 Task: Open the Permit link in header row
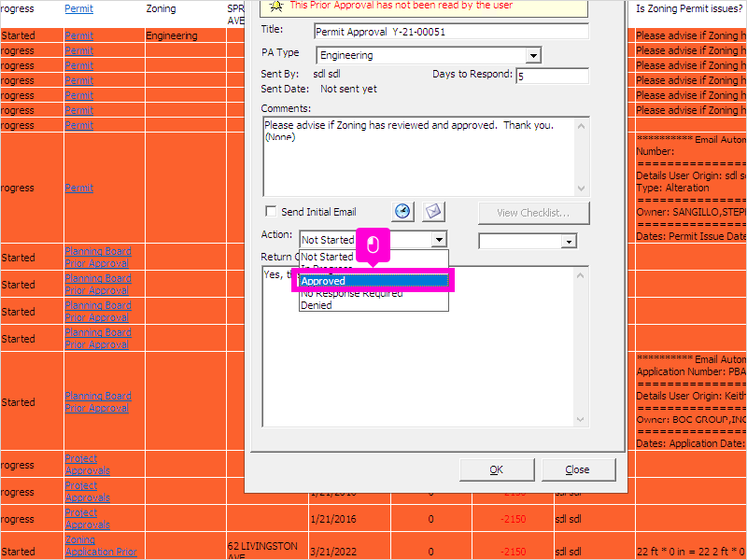[x=79, y=8]
